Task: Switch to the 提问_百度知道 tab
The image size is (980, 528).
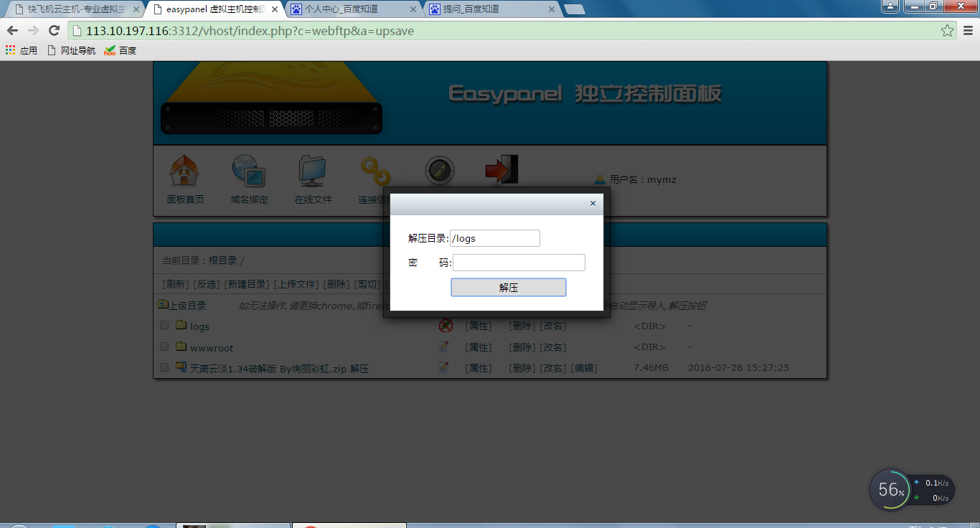Action: (x=490, y=9)
